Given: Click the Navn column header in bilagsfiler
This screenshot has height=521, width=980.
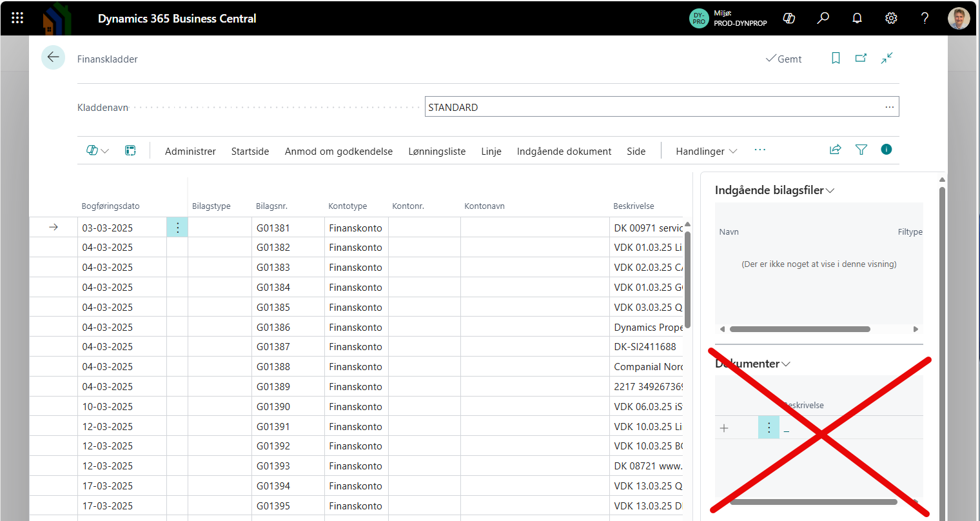Looking at the screenshot, I should tap(729, 231).
